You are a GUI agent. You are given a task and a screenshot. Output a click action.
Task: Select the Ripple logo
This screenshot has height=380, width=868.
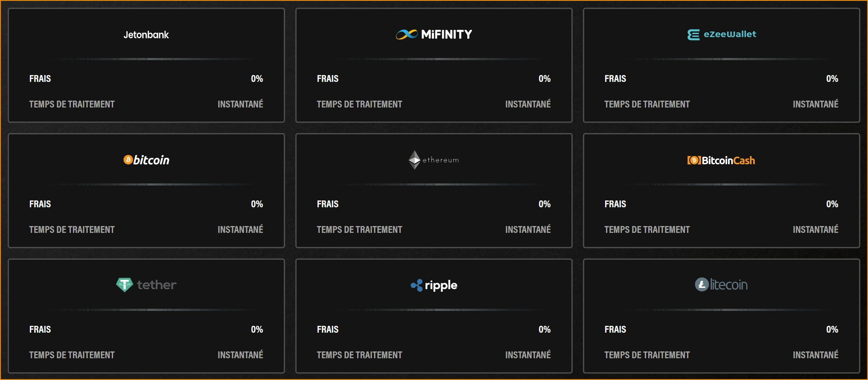pos(434,285)
